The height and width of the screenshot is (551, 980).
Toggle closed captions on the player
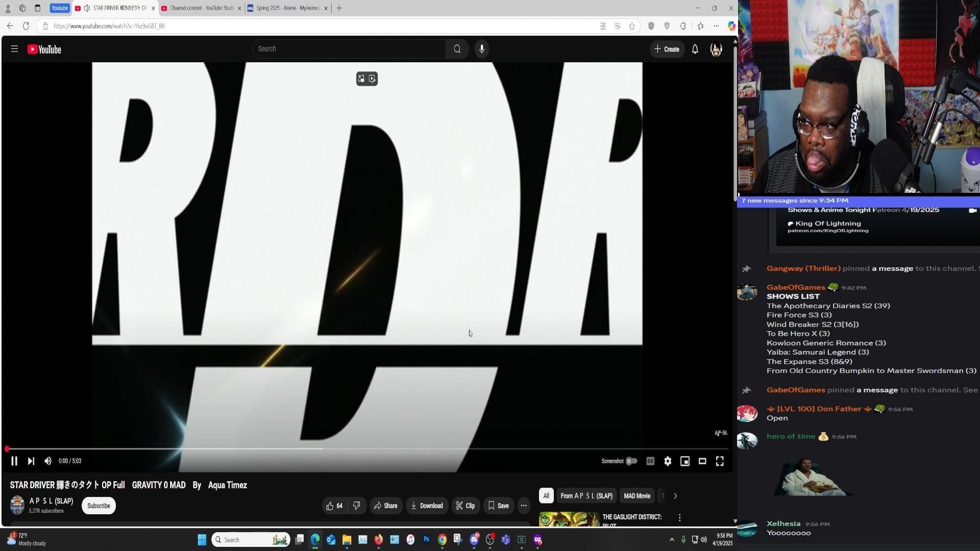coord(650,461)
